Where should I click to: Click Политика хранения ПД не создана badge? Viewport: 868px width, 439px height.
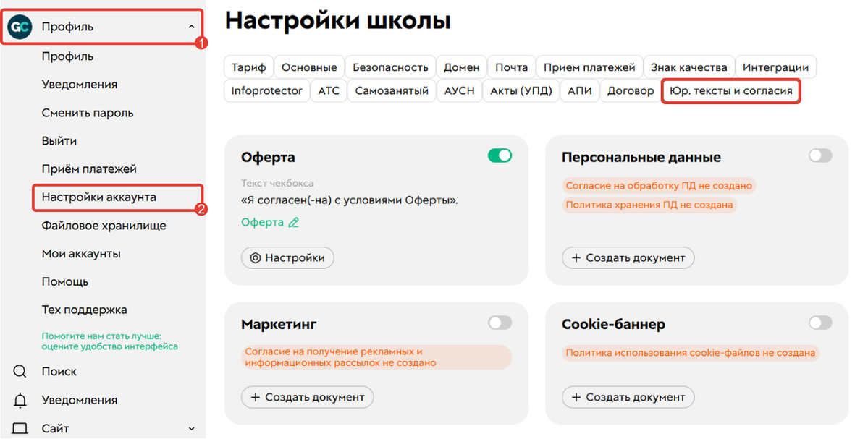[x=649, y=205]
